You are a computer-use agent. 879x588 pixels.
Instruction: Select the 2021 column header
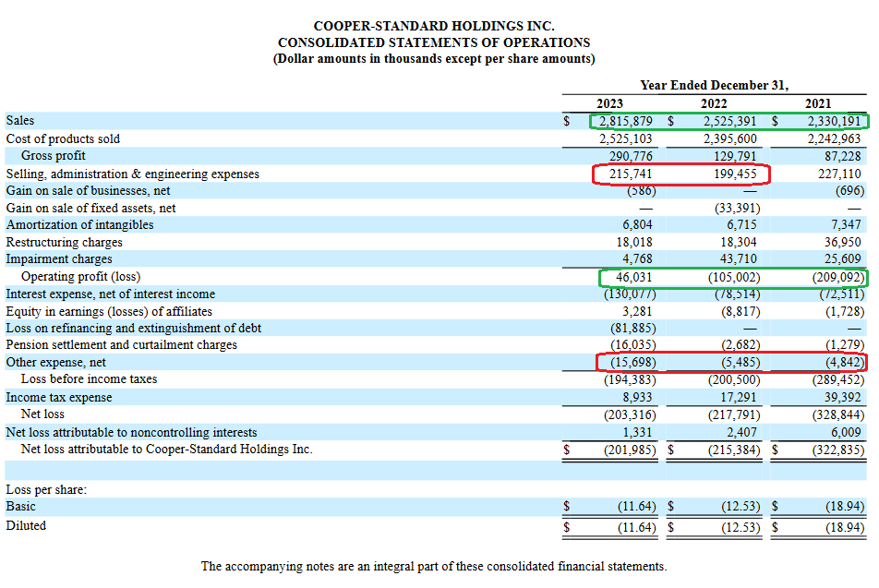[818, 103]
